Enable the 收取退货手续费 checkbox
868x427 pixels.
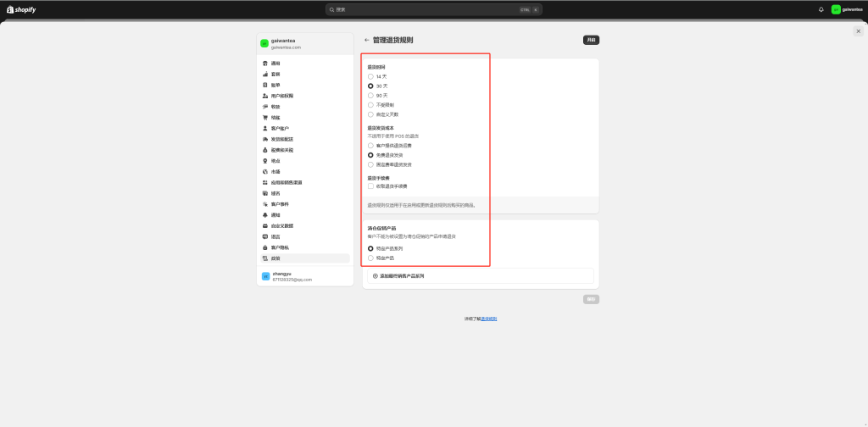tap(371, 186)
